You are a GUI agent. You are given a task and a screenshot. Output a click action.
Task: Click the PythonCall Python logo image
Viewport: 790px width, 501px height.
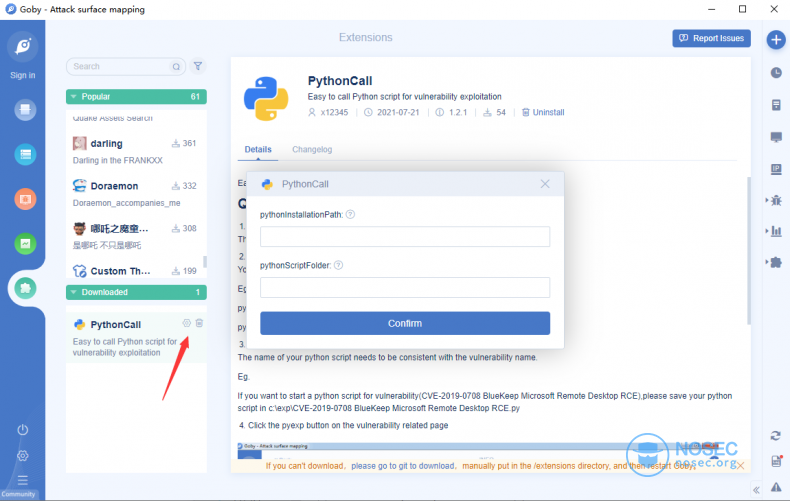[x=266, y=99]
